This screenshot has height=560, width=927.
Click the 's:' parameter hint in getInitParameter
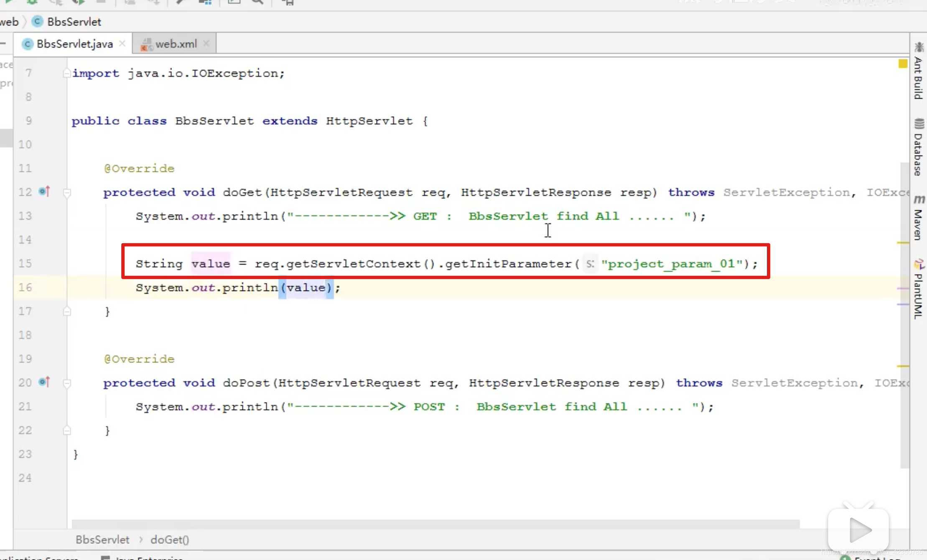[590, 264]
